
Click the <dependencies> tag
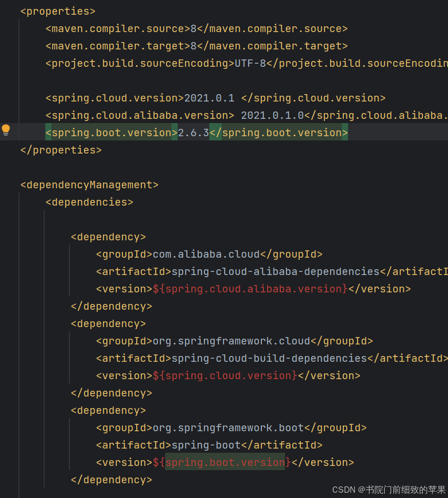89,202
